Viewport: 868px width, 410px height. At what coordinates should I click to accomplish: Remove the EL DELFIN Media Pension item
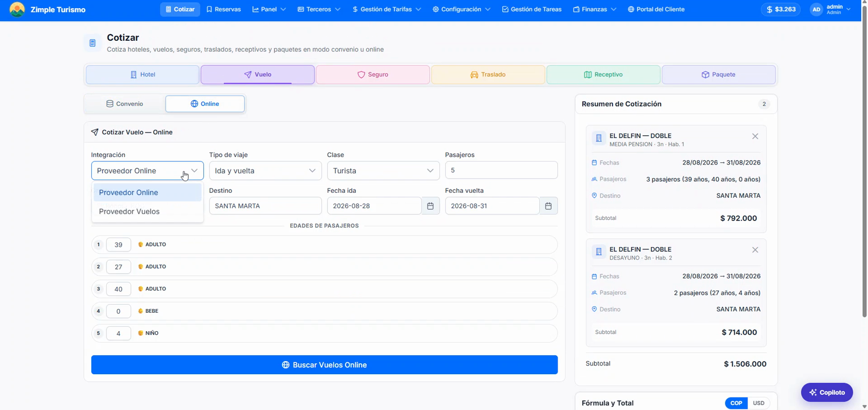755,136
